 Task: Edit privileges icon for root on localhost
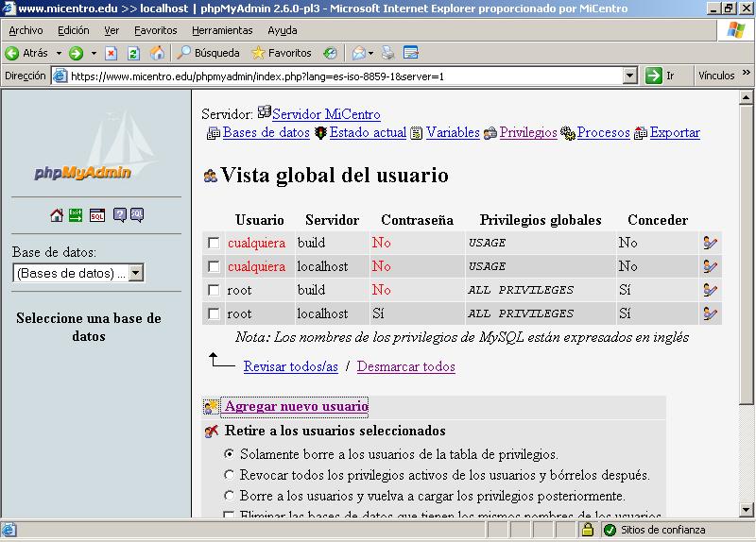click(710, 313)
